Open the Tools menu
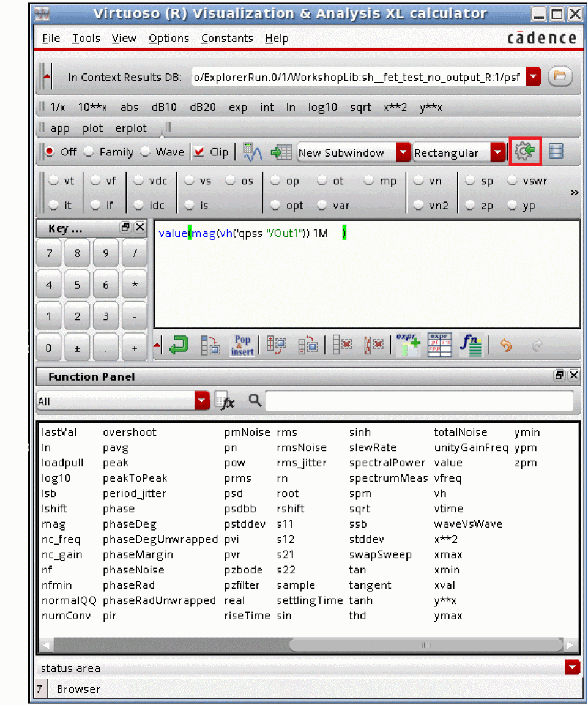The height and width of the screenshot is (705, 588). point(86,39)
